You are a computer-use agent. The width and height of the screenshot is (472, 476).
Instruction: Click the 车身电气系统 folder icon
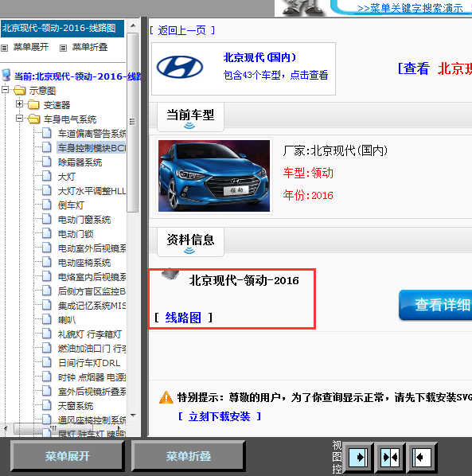pyautogui.click(x=33, y=119)
